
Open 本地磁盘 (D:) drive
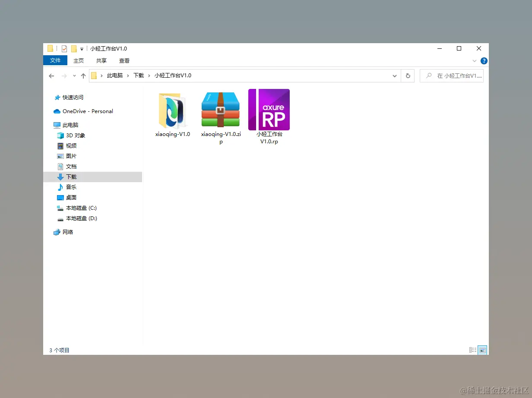(77, 218)
